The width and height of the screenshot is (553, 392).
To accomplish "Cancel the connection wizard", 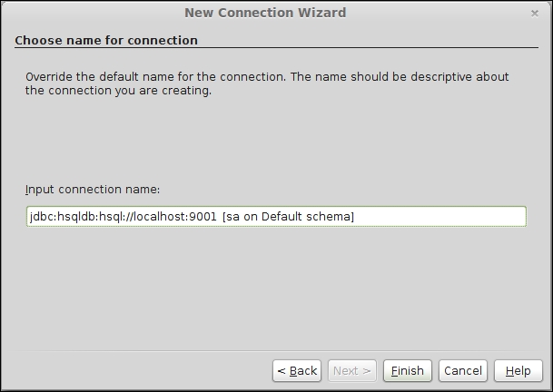I will pos(463,370).
